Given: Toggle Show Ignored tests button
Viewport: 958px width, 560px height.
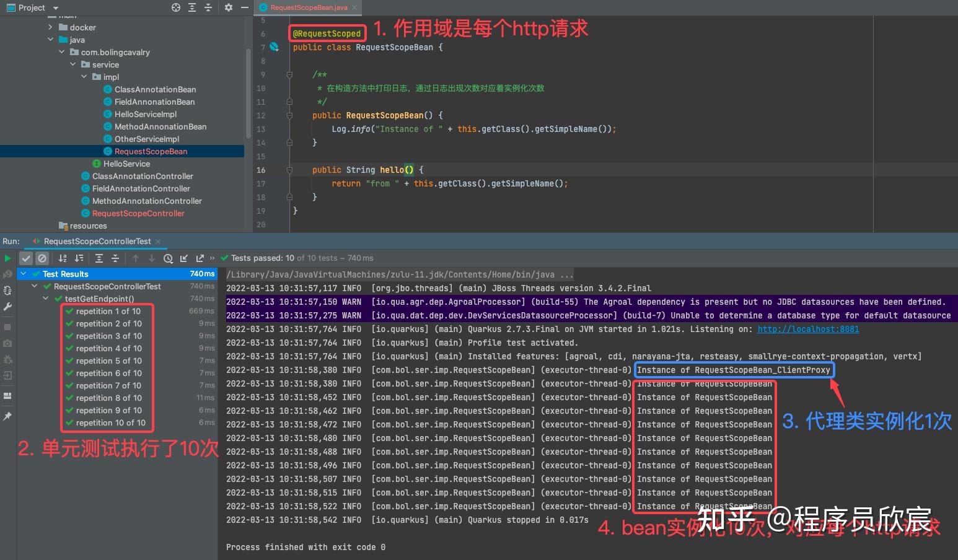Looking at the screenshot, I should click(x=42, y=258).
